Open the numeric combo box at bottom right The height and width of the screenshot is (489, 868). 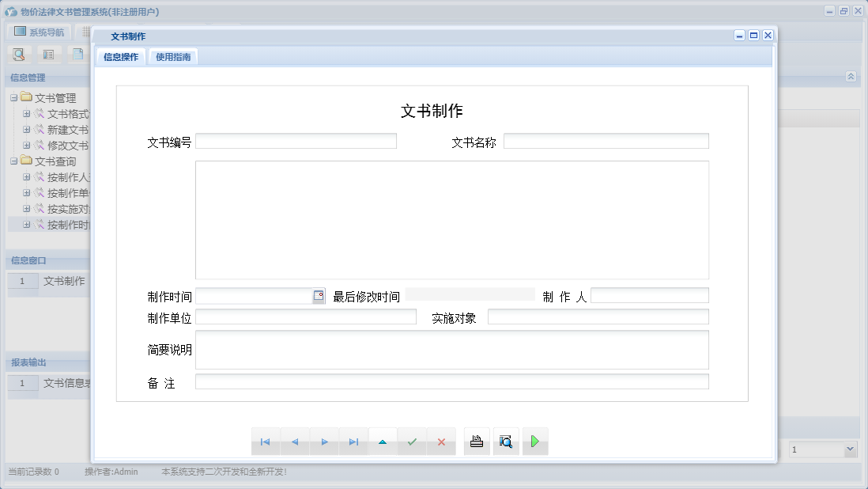tap(850, 449)
